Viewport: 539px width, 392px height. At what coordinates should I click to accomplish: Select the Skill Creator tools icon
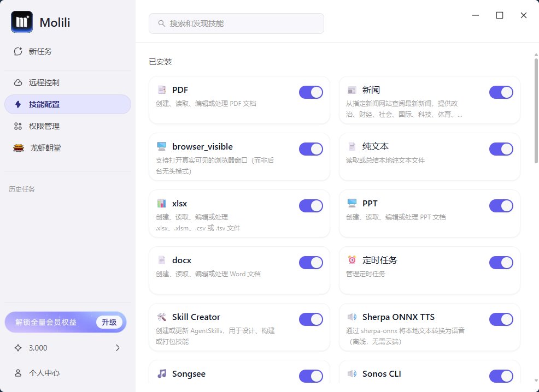point(162,317)
